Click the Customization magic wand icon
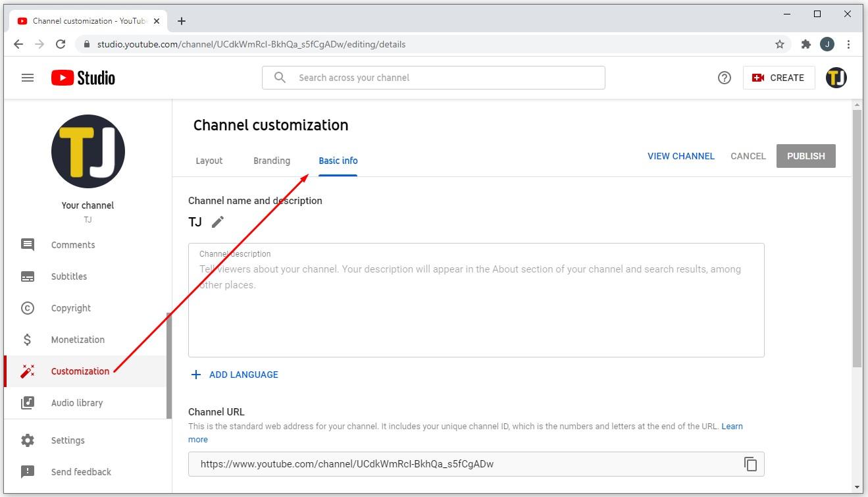Screen dimensions: 868x497 (x=28, y=371)
